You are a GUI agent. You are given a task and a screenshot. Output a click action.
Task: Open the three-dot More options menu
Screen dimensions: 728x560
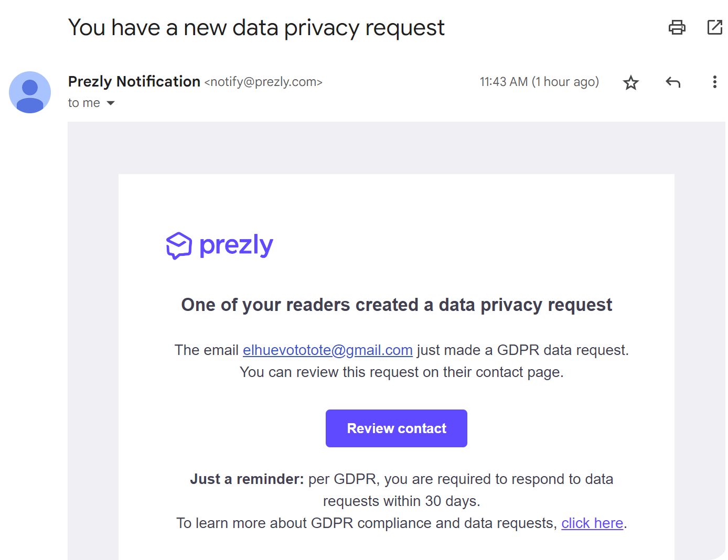coord(714,82)
